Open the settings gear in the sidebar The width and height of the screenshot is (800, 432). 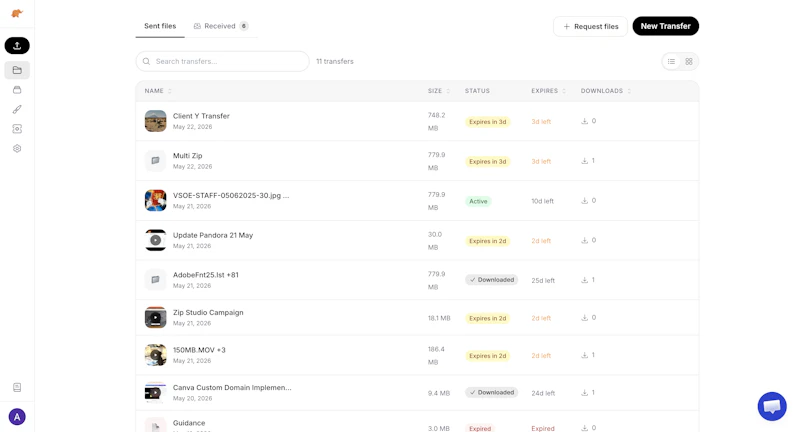17,148
